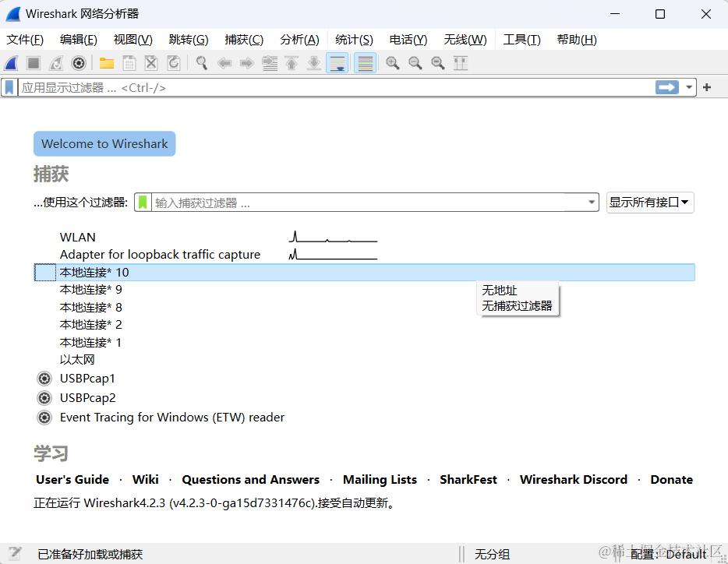The image size is (728, 564).
Task: Select Adapter for loopback traffic capture
Action: [x=161, y=255]
